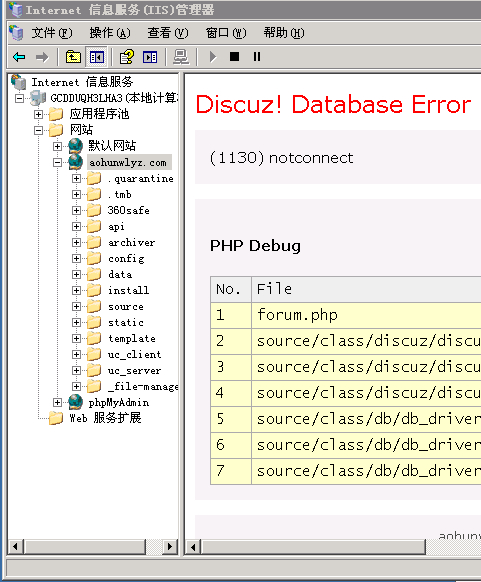Select the uc_client folder in tree
The image size is (481, 582).
click(x=134, y=354)
